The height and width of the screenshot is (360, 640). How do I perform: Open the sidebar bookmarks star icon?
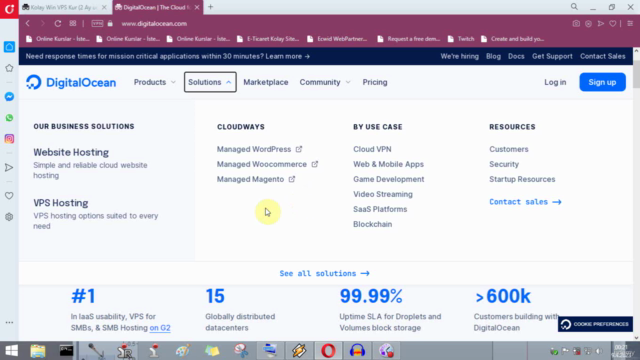[9, 68]
